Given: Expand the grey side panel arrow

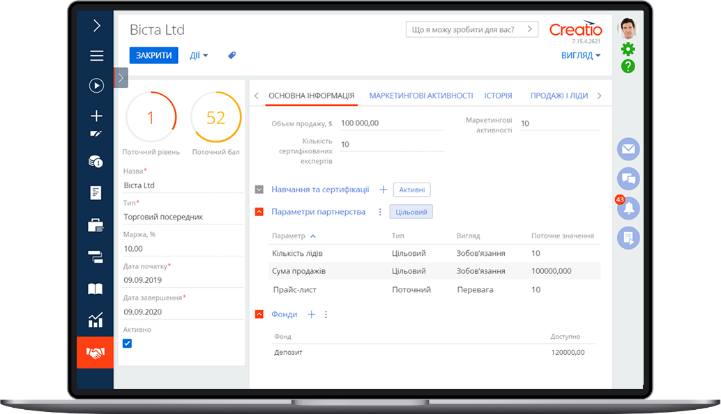Looking at the screenshot, I should [121, 78].
